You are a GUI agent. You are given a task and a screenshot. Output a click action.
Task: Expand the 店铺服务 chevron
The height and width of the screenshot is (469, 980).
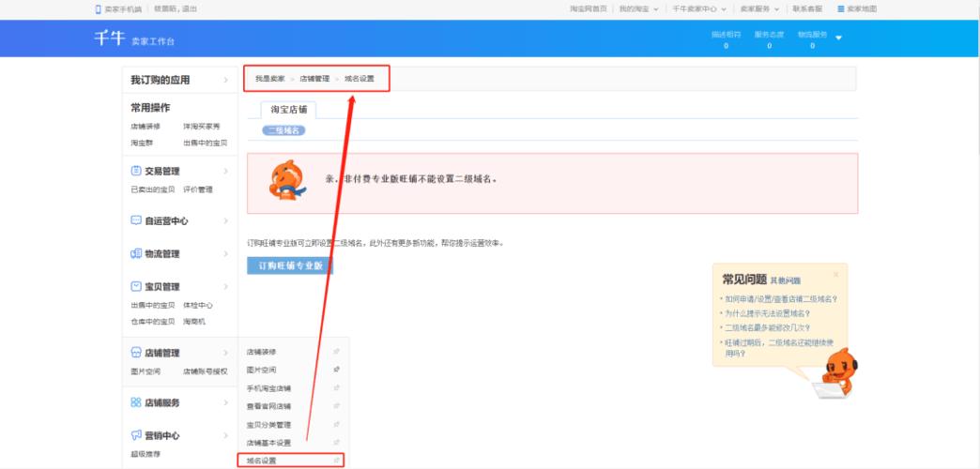coord(225,402)
